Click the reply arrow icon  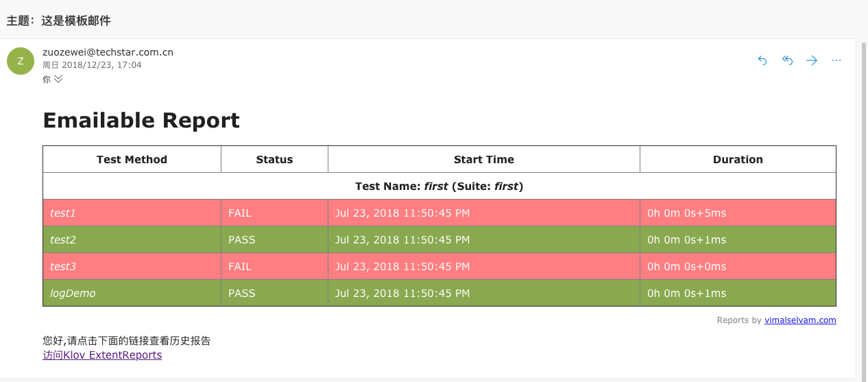[x=762, y=60]
